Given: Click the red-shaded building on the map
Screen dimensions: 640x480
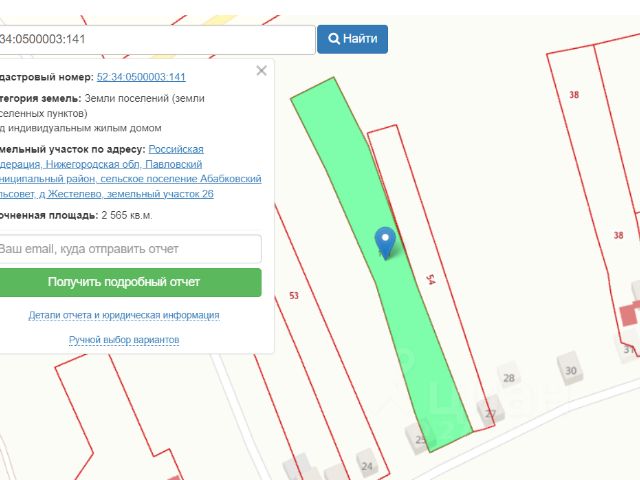Looking at the screenshot, I should coord(631,313).
